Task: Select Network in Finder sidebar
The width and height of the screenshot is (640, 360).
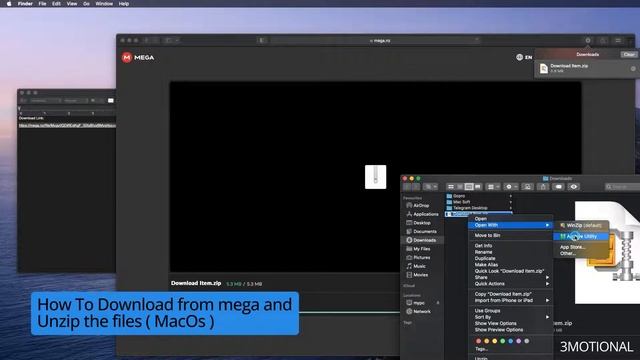Action: [420, 311]
